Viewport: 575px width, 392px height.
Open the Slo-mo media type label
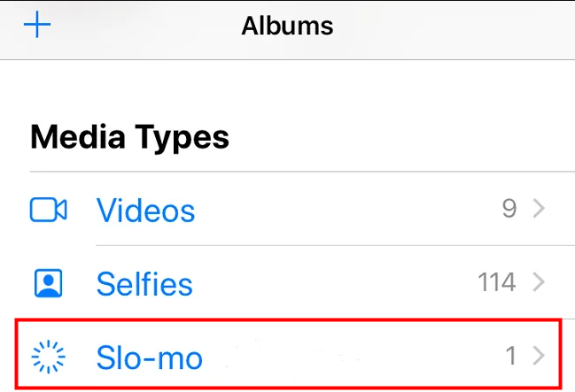pos(149,357)
